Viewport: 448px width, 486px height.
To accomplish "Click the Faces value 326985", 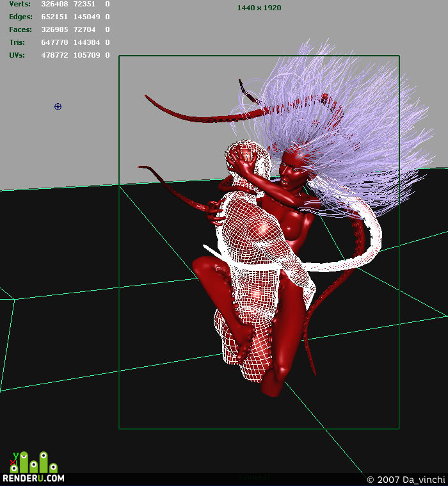I will tap(54, 29).
